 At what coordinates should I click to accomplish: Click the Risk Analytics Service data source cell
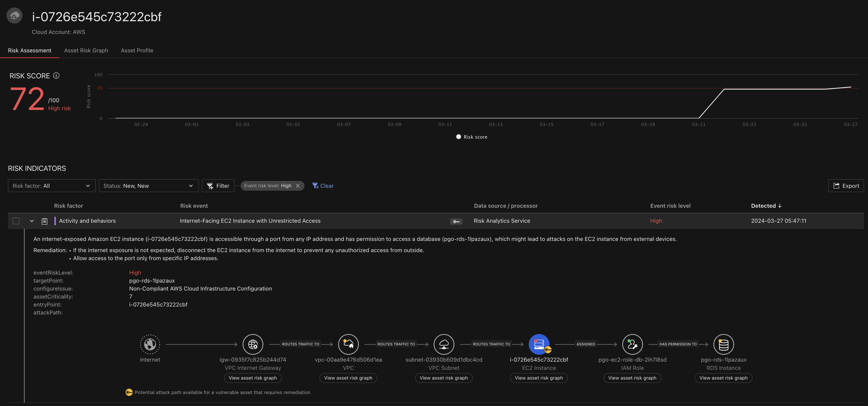click(502, 221)
